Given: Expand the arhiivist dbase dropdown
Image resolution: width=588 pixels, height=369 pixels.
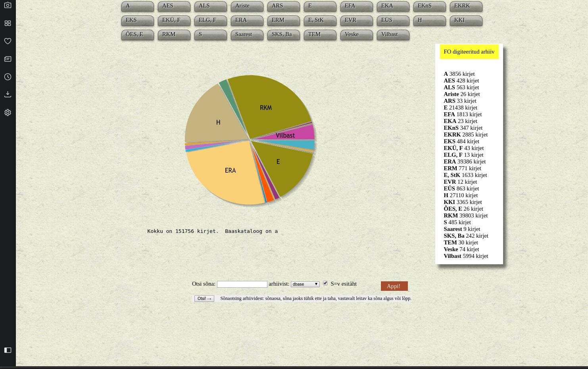Looking at the screenshot, I should pos(305,284).
